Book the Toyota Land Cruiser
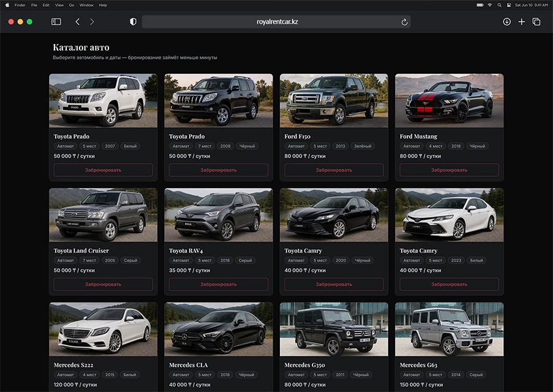Image resolution: width=553 pixels, height=392 pixels. coord(103,284)
